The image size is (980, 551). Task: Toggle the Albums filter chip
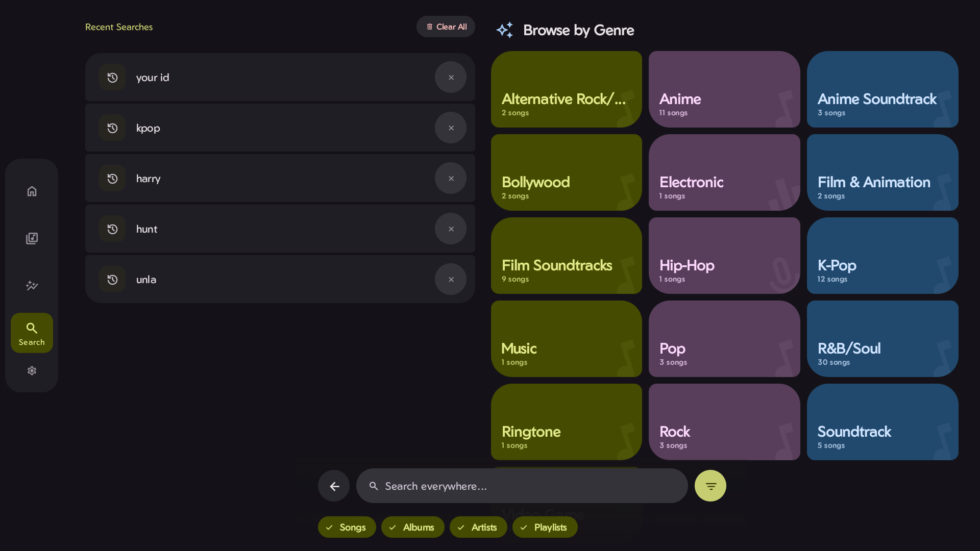click(412, 527)
